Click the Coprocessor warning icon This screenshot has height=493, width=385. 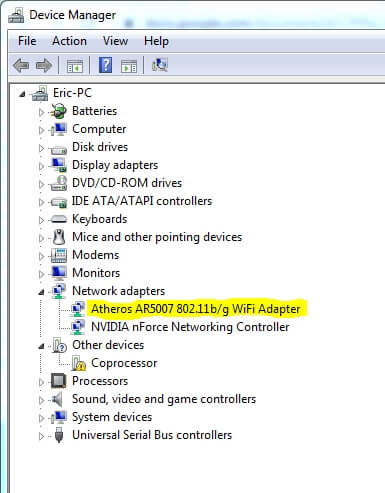(x=79, y=363)
